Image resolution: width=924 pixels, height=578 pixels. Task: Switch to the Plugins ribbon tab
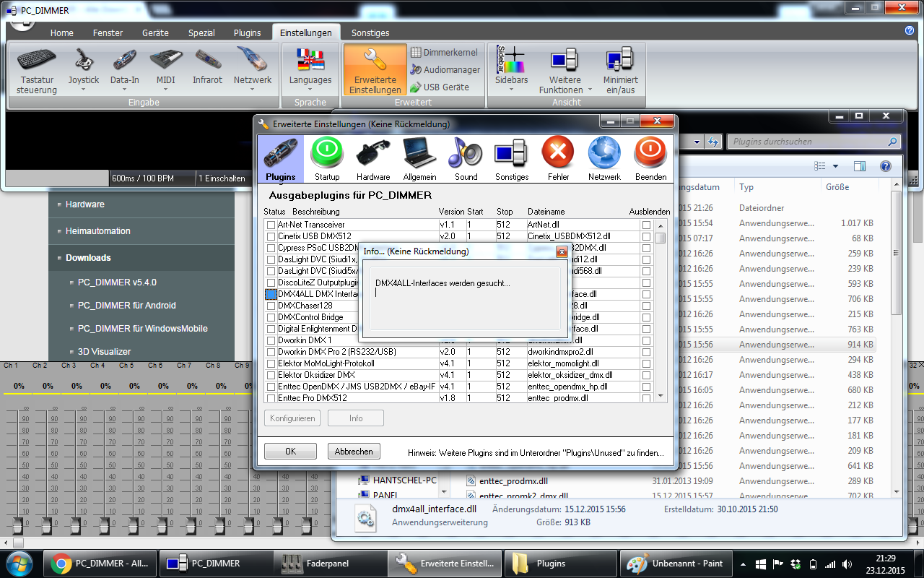click(x=247, y=33)
